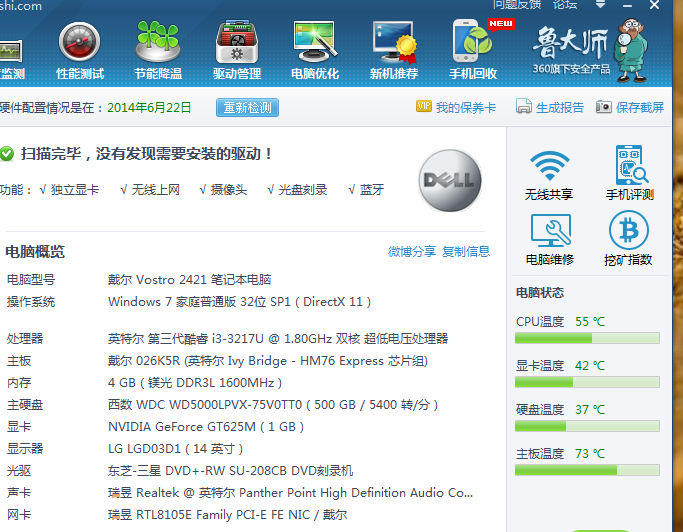Select the Windows 7 operating system line

(240, 302)
